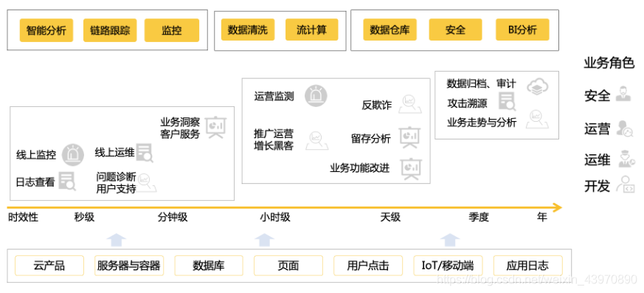Image resolution: width=644 pixels, height=293 pixels.
Task: Open the 数据清洗 box
Action: [x=248, y=30]
